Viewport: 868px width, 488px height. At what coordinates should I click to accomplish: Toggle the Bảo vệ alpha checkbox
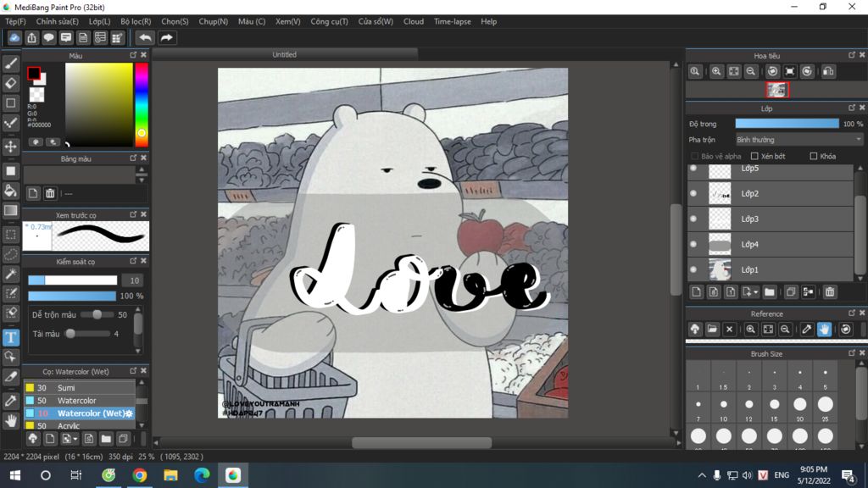[695, 157]
